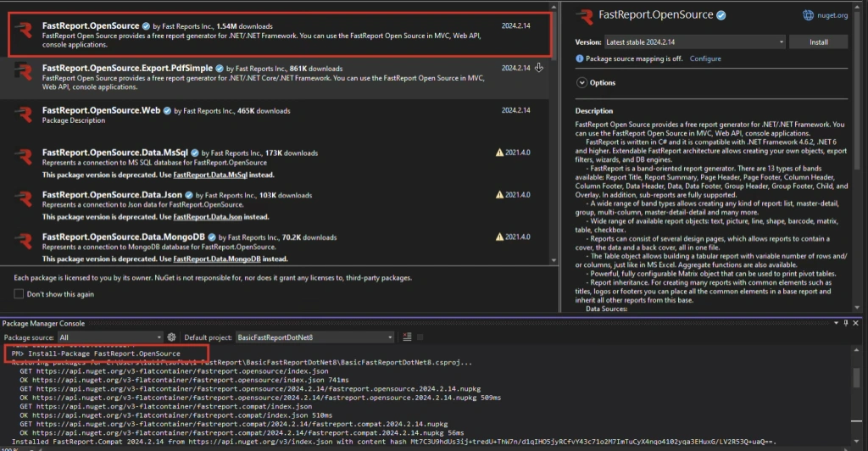Click the package list scrollbar down arrow
868x451 pixels.
point(554,260)
